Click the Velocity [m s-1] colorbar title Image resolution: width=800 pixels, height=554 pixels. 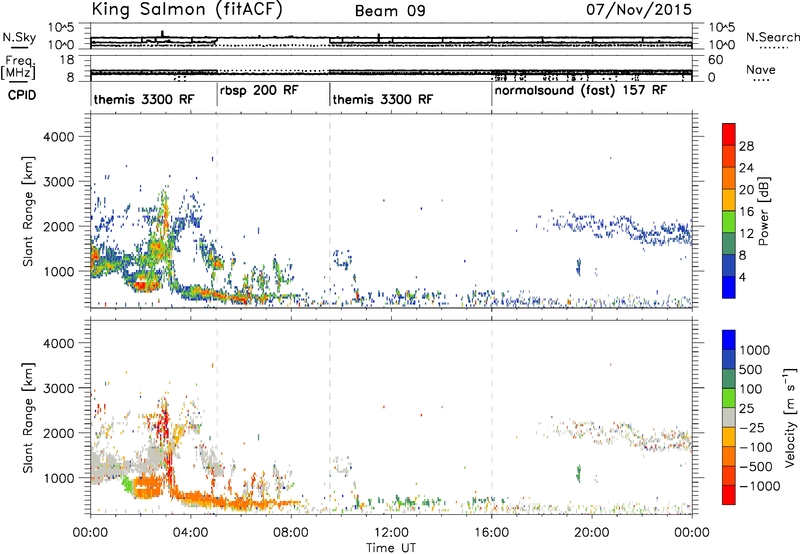(790, 417)
